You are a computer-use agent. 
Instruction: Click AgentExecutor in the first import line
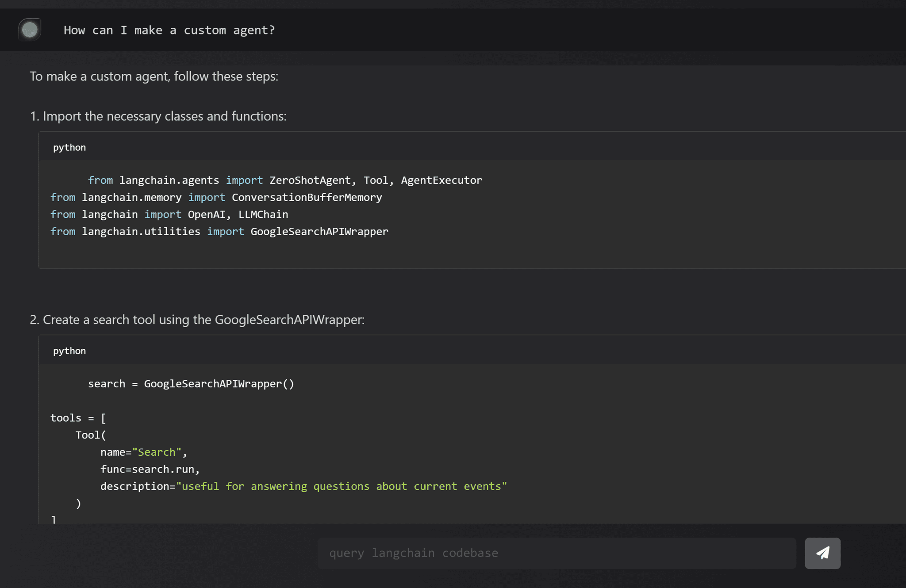tap(441, 180)
